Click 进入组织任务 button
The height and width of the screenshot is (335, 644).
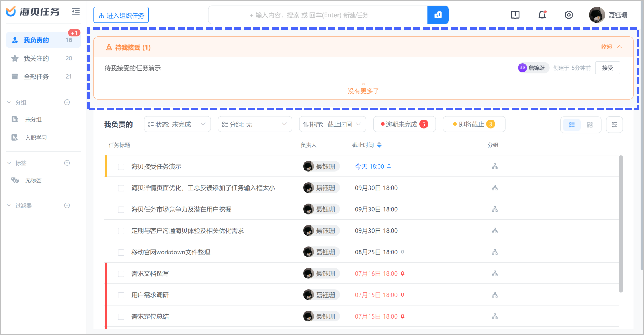click(x=121, y=15)
